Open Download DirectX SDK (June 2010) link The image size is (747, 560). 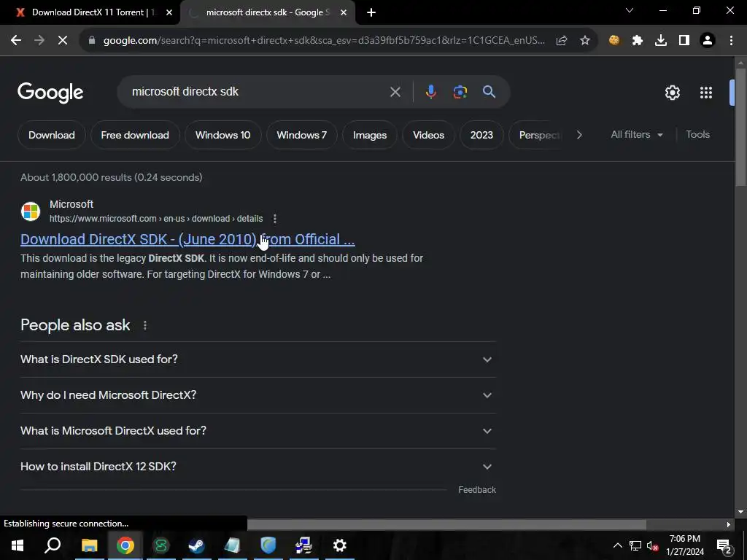[187, 239]
